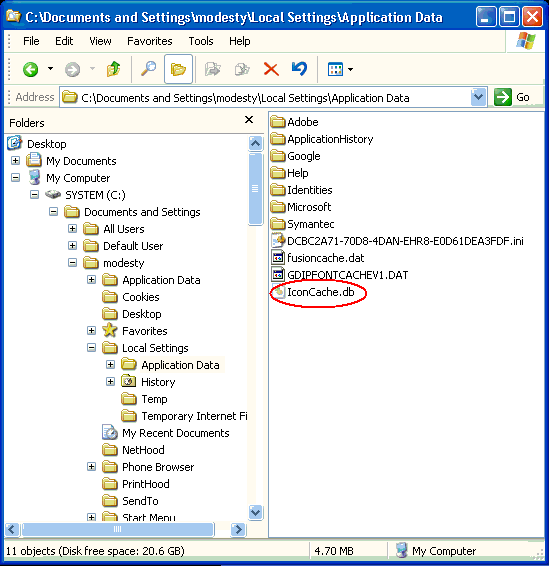Expand the All Users folder node
The width and height of the screenshot is (549, 566).
(x=73, y=228)
